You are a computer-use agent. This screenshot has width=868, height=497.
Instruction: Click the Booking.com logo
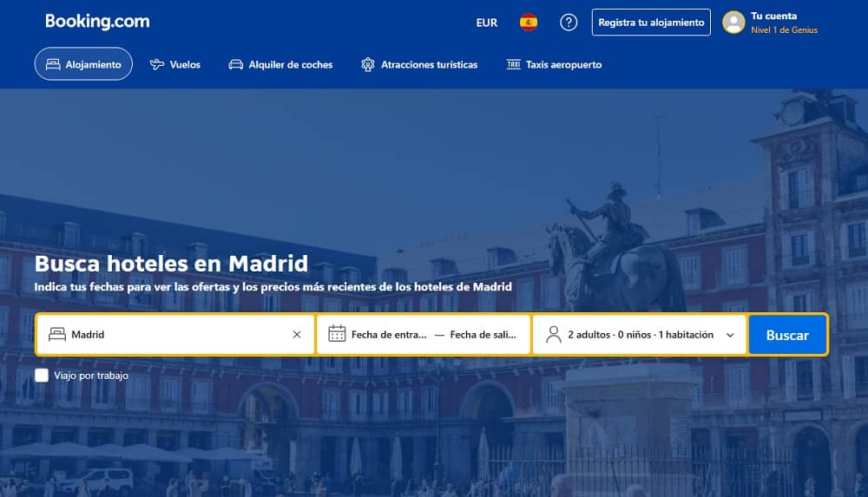97,22
